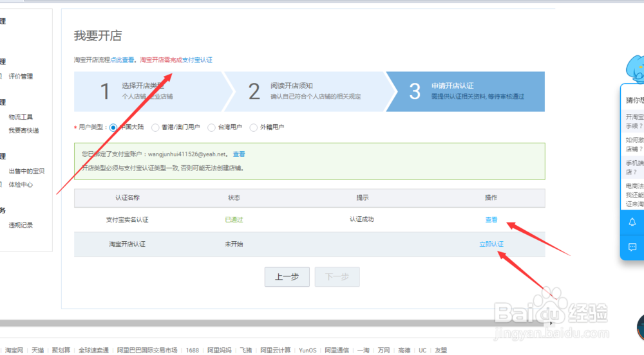The image size is (644, 355).
Task: Click the 支付宝实名认证 name cell
Action: tap(128, 220)
